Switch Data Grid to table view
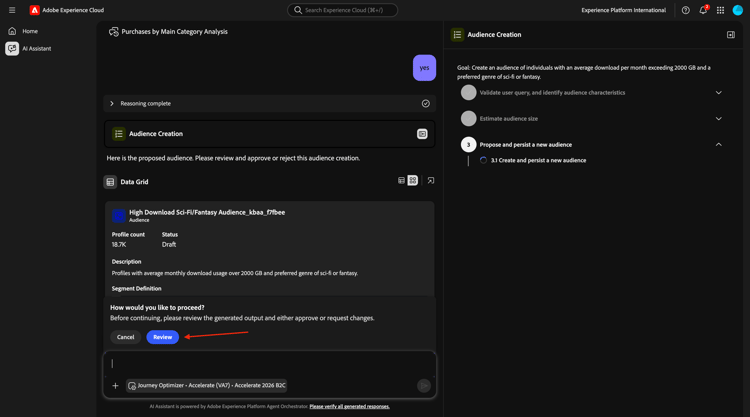 (x=401, y=180)
